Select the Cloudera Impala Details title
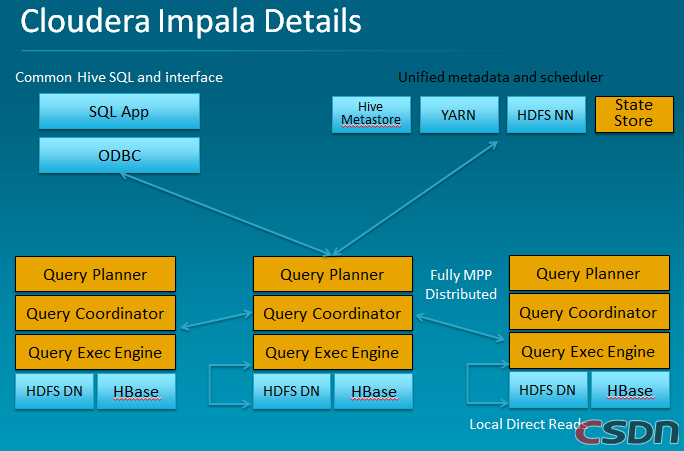The width and height of the screenshot is (684, 451). pos(191,22)
